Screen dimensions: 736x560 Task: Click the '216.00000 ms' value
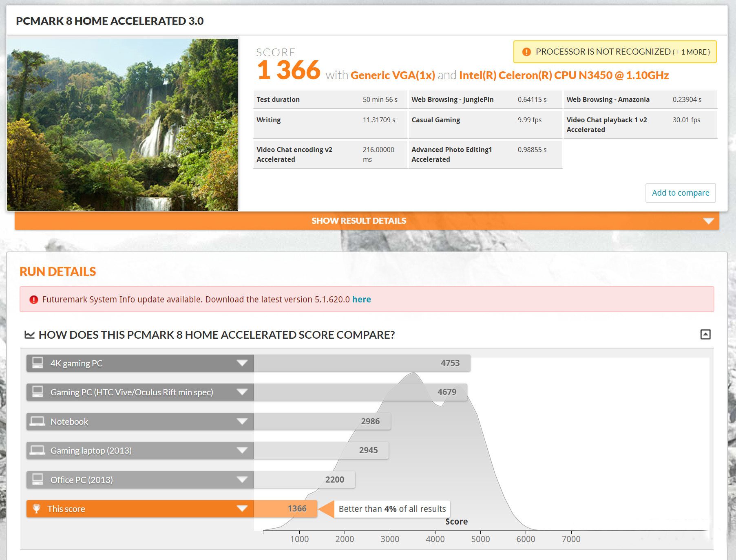(x=378, y=154)
